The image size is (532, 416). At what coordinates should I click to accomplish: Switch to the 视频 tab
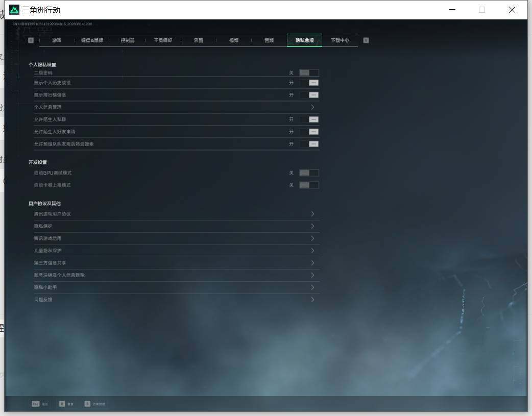pos(234,40)
